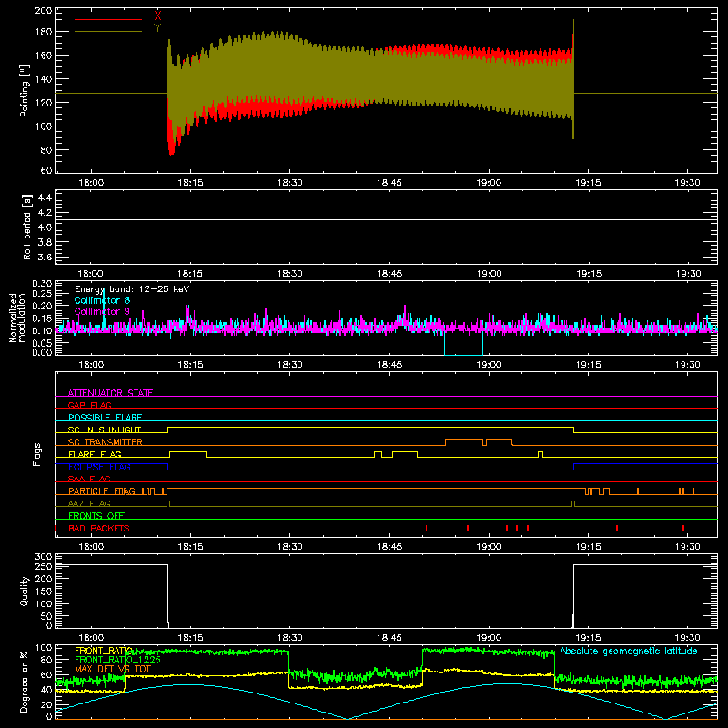Click '19:15' tick under Flags plot
The height and width of the screenshot is (728, 728).
[588, 547]
